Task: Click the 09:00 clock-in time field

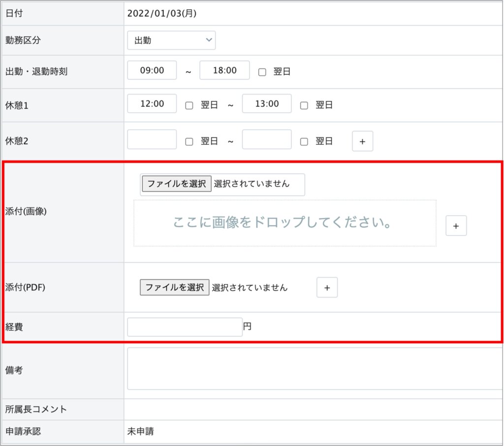Action: (x=152, y=70)
